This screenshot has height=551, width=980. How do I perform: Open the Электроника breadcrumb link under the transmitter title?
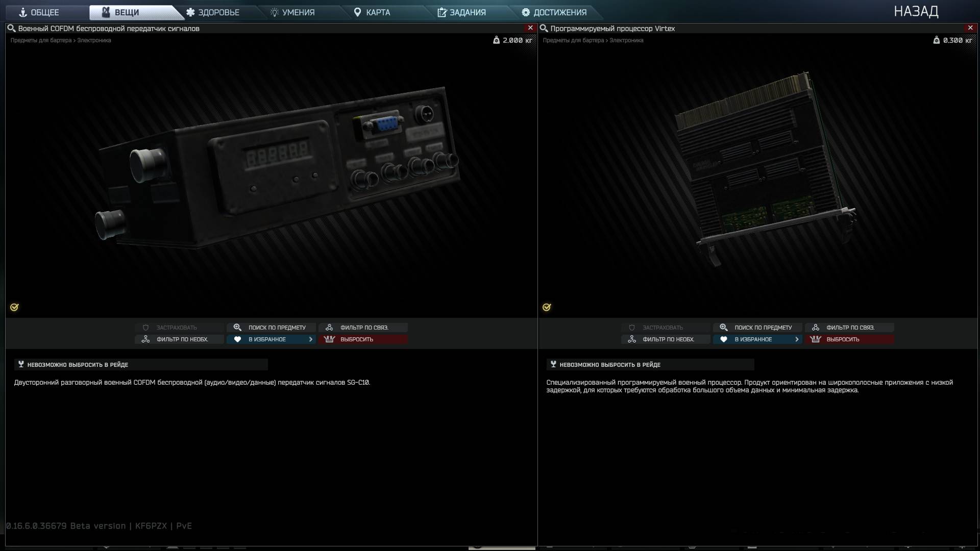click(94, 40)
